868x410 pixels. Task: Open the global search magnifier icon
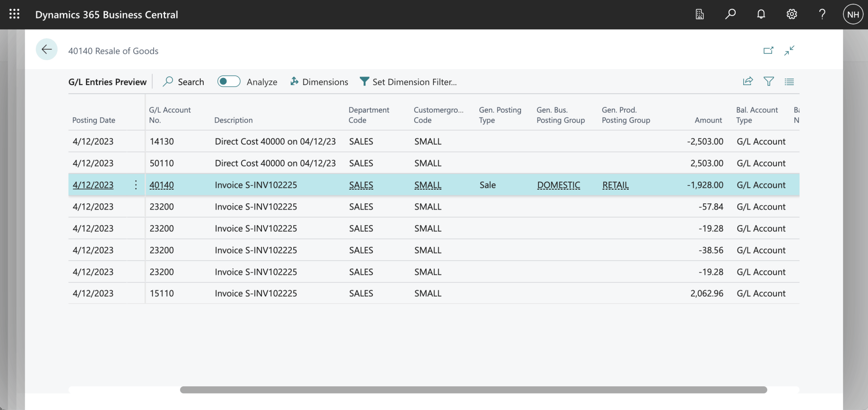coord(730,14)
